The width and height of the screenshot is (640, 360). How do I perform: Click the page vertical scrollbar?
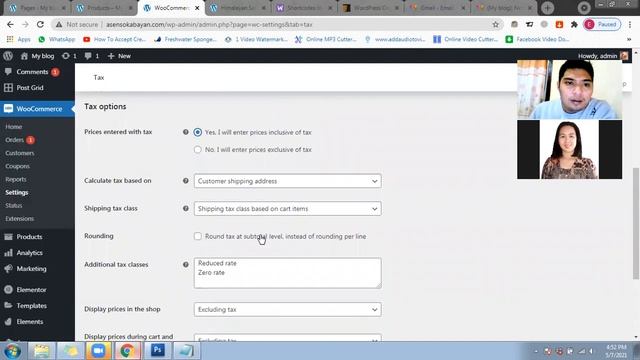(x=636, y=224)
